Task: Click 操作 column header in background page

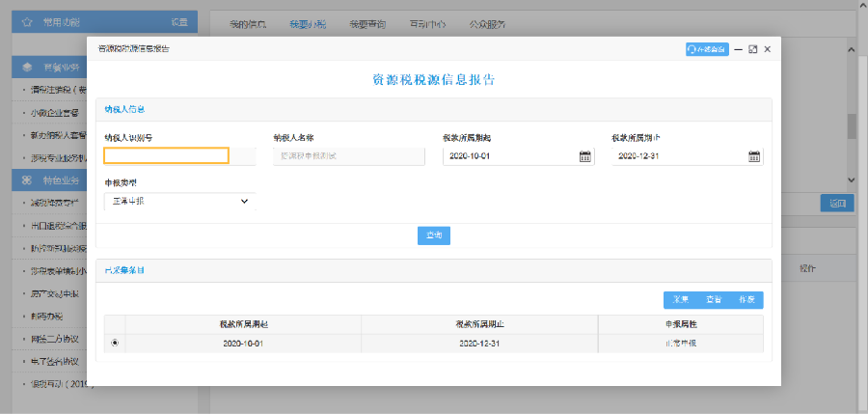Action: coord(807,269)
